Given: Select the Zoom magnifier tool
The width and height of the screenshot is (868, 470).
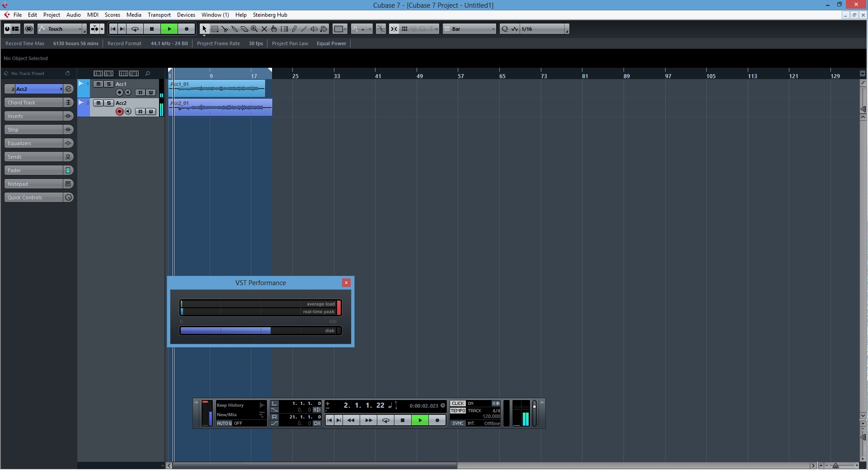Looking at the screenshot, I should [254, 29].
